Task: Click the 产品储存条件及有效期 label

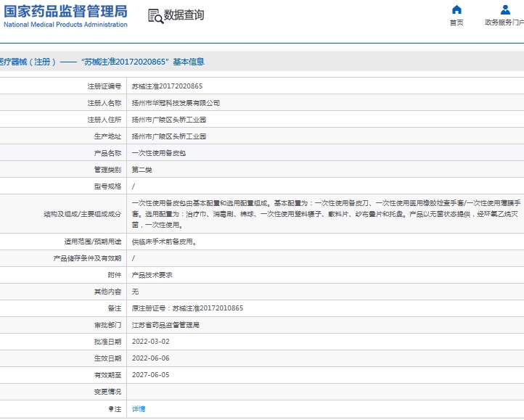Action: (87, 258)
